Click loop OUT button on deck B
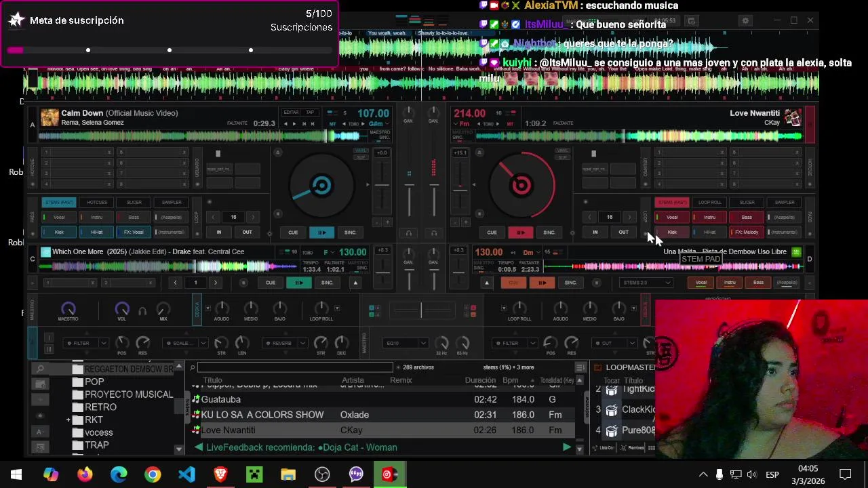Image resolution: width=868 pixels, height=488 pixels. coord(623,232)
